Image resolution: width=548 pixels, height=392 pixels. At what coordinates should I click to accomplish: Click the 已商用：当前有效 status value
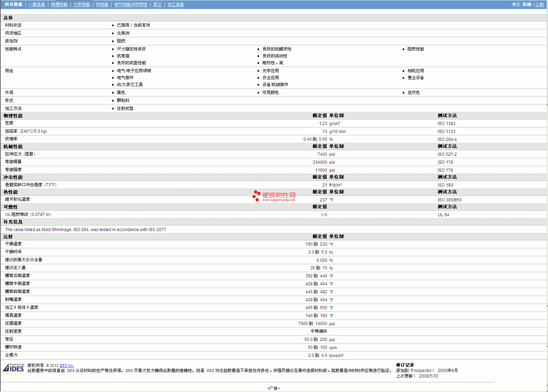(133, 25)
